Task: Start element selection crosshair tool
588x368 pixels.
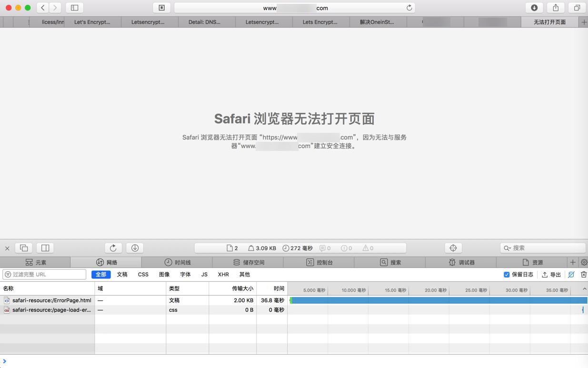Action: [453, 248]
